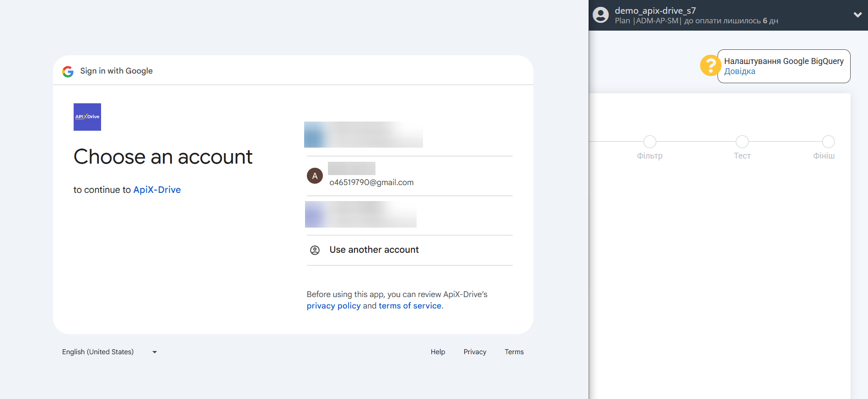This screenshot has height=399, width=868.
Task: Click the Налаштування Google BigQuery title
Action: [x=784, y=61]
